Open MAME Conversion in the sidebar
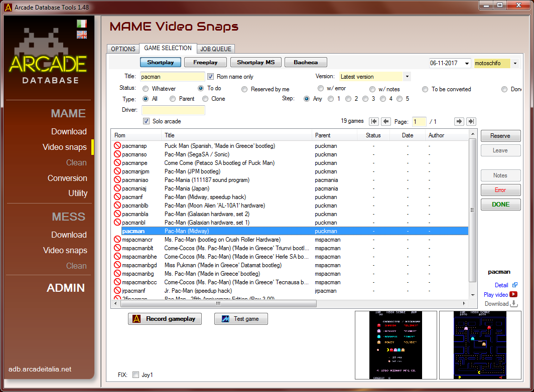534x392 pixels. [x=67, y=178]
